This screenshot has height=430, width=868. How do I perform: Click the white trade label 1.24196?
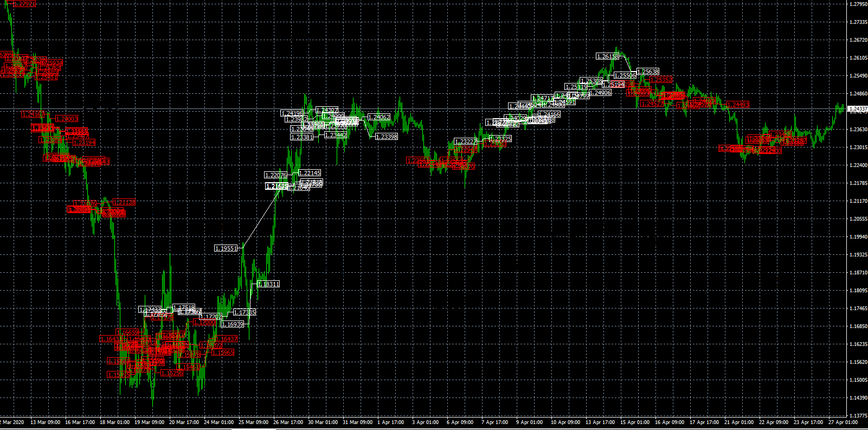(292, 113)
